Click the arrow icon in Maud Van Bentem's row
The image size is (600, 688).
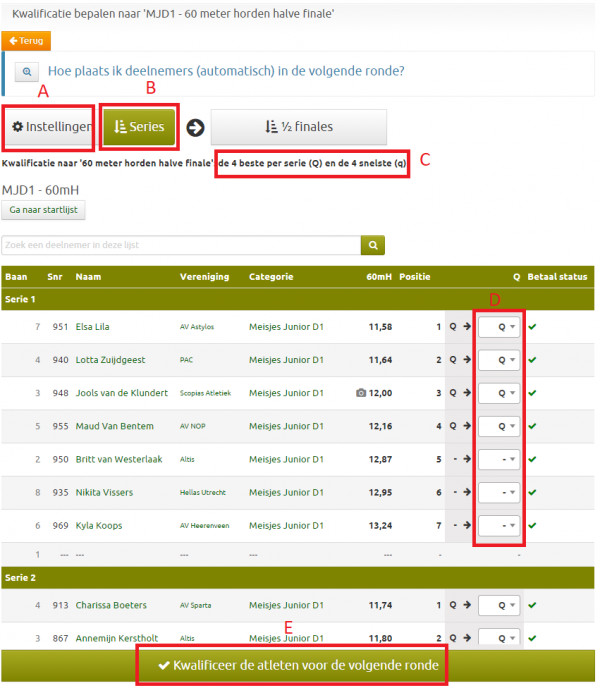(x=466, y=426)
